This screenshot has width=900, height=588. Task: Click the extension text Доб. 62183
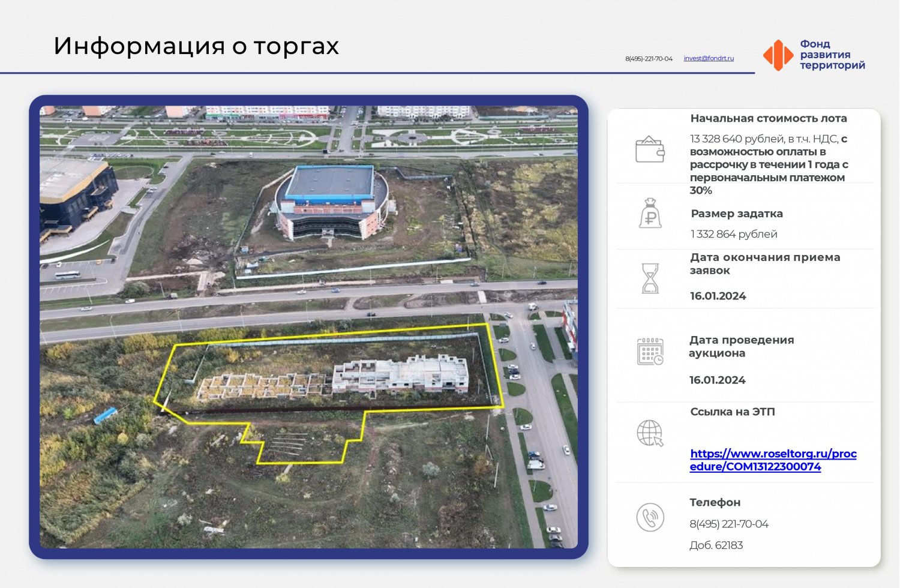pyautogui.click(x=716, y=545)
